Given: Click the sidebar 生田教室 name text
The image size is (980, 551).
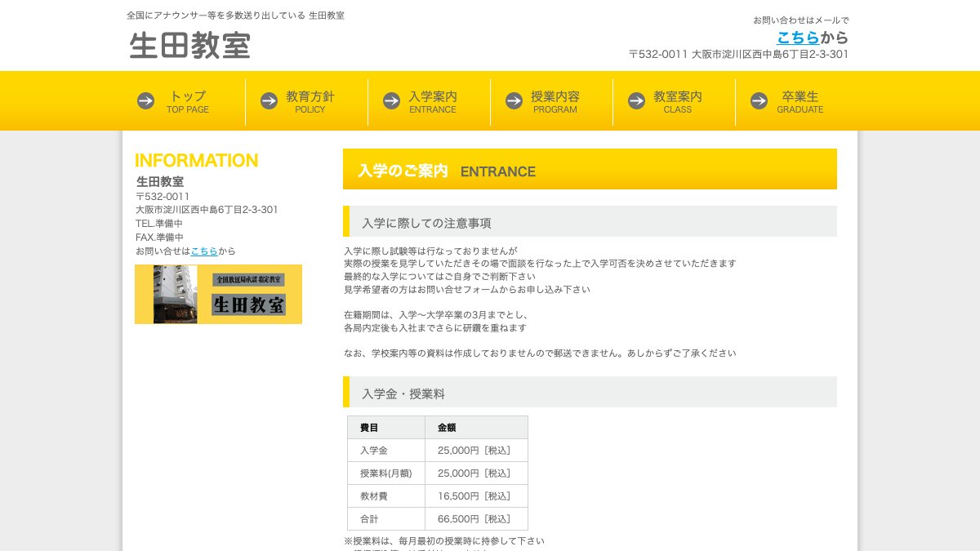Looking at the screenshot, I should 160,182.
